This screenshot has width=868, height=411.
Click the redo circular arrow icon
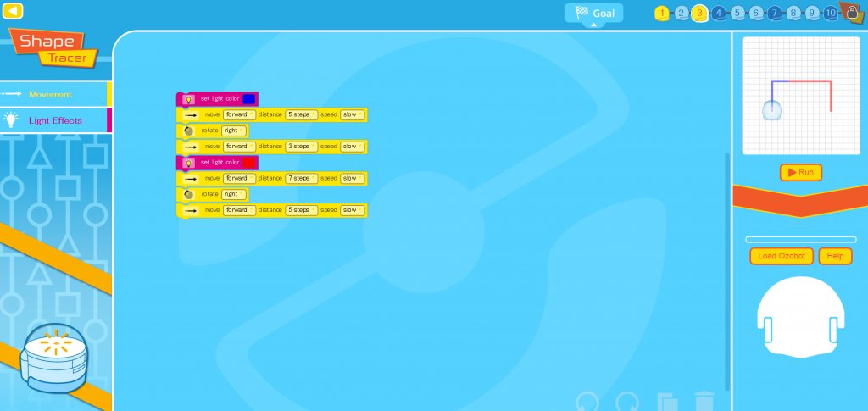(x=627, y=402)
